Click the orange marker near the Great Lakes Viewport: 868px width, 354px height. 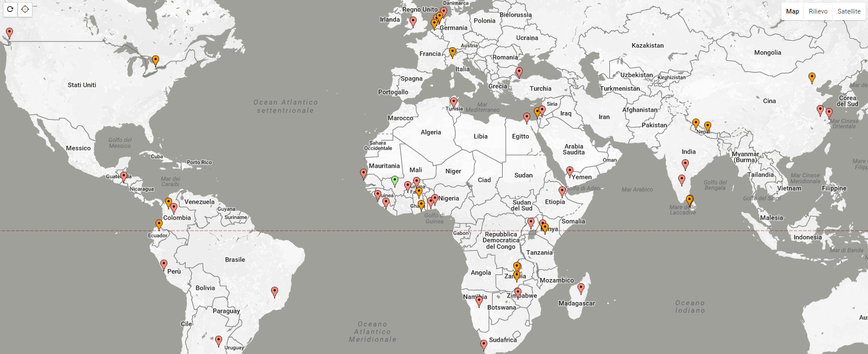[x=156, y=60]
